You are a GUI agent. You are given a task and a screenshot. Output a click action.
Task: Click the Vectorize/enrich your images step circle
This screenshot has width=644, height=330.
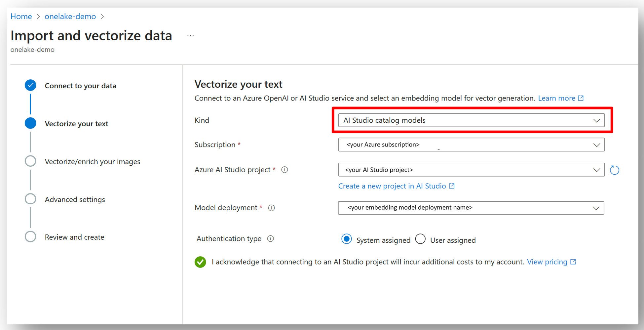(30, 161)
